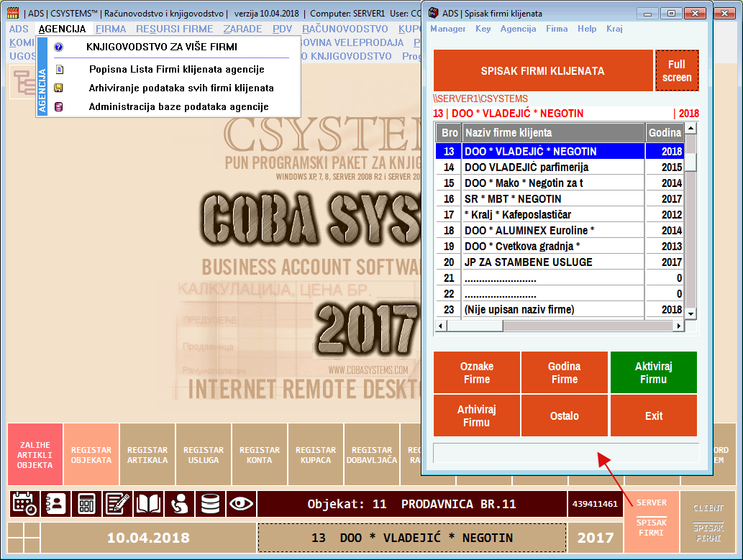Select Popisna Lista Firmi klijenata agencije
Screen dimensions: 743x560
coord(177,69)
